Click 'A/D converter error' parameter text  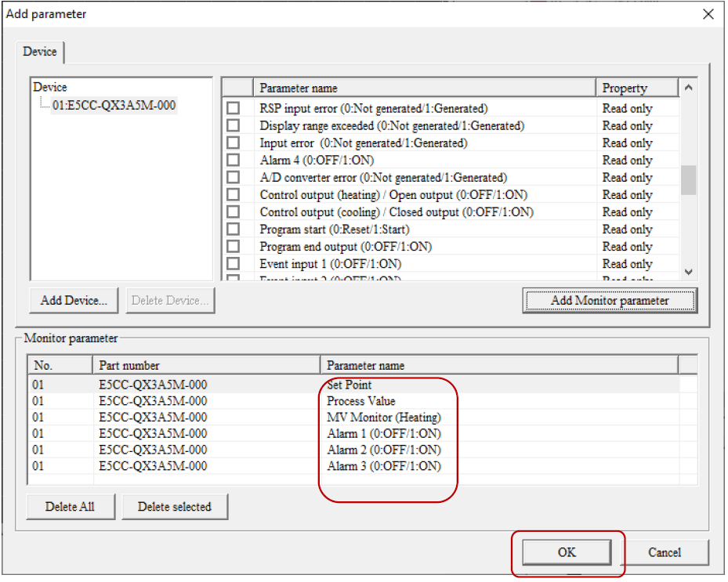383,177
